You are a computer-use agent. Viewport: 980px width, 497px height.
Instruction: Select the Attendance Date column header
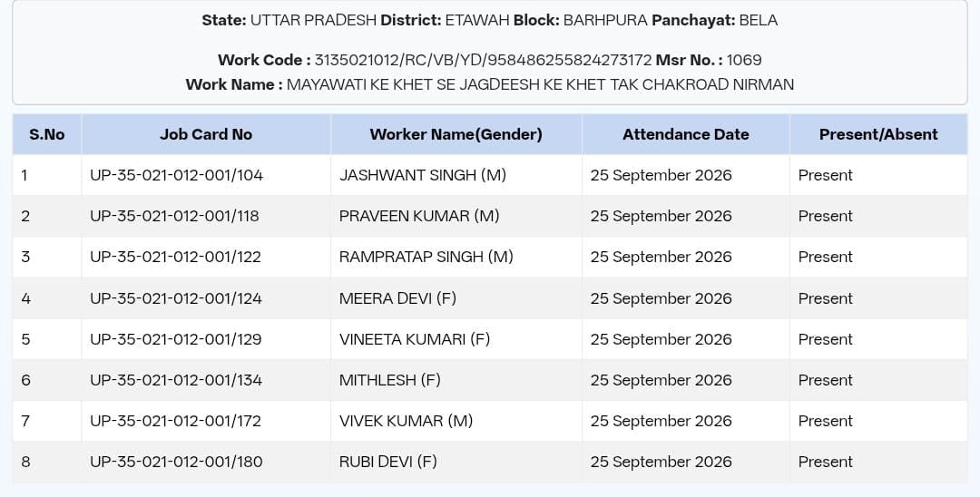pyautogui.click(x=686, y=134)
